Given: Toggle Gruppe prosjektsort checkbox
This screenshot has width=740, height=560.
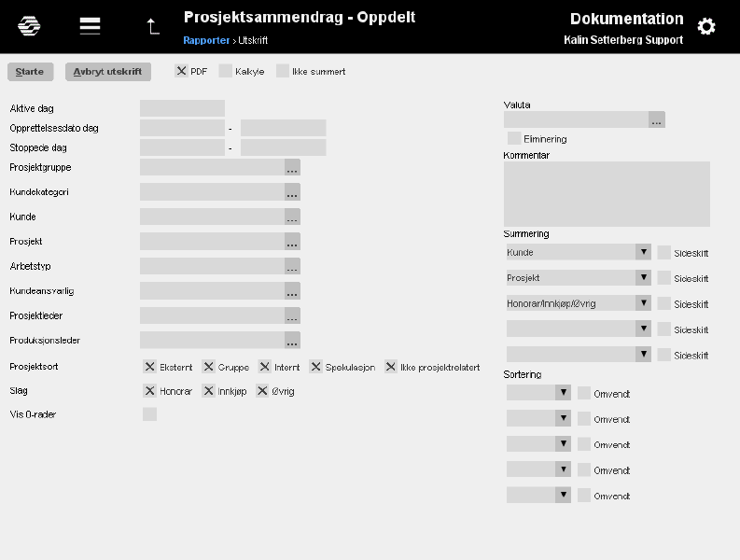Looking at the screenshot, I should pyautogui.click(x=208, y=367).
